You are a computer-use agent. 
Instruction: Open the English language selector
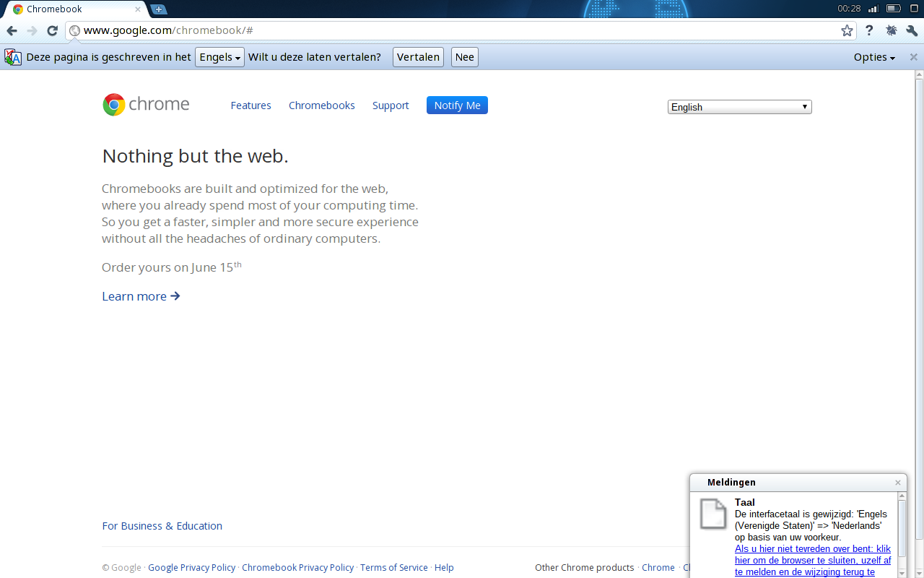(x=739, y=107)
